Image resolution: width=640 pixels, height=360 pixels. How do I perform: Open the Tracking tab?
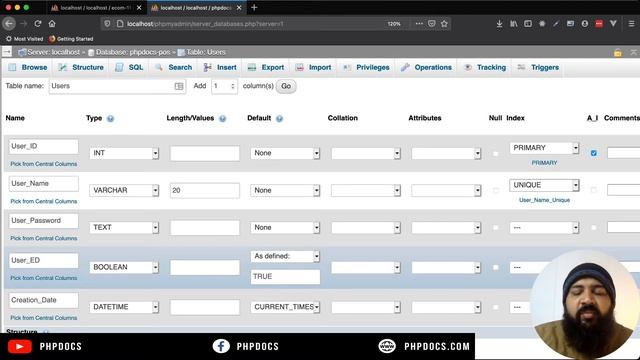tap(485, 67)
